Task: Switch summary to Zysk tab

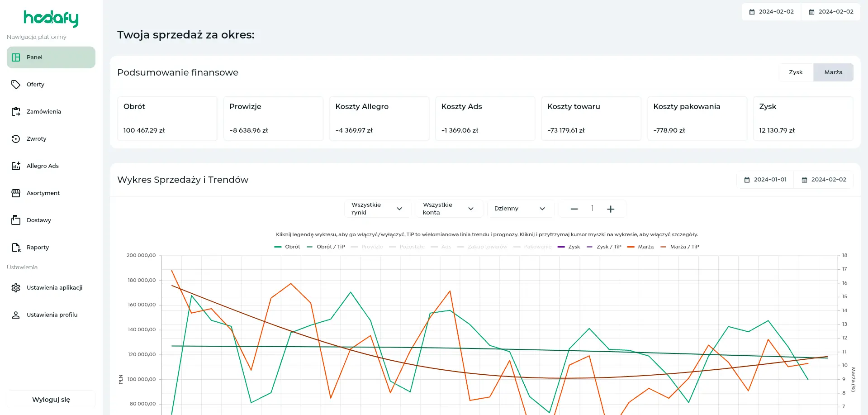Action: pos(796,72)
